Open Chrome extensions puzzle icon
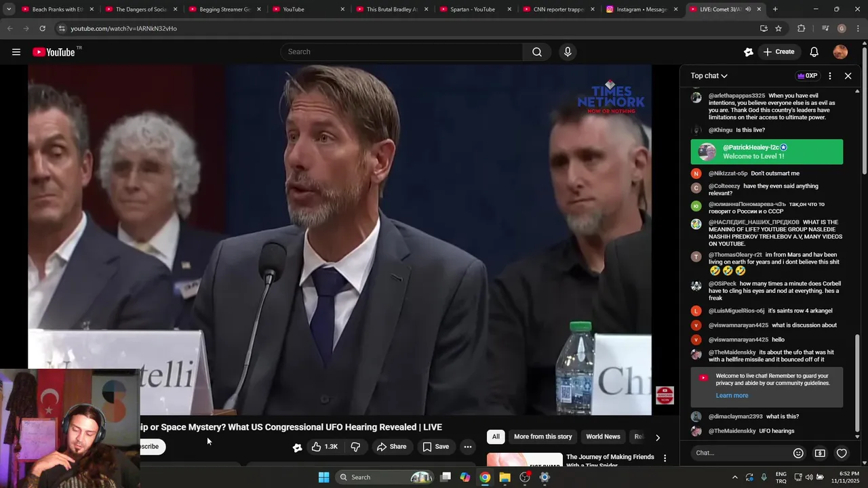The image size is (868, 488). pos(802,28)
